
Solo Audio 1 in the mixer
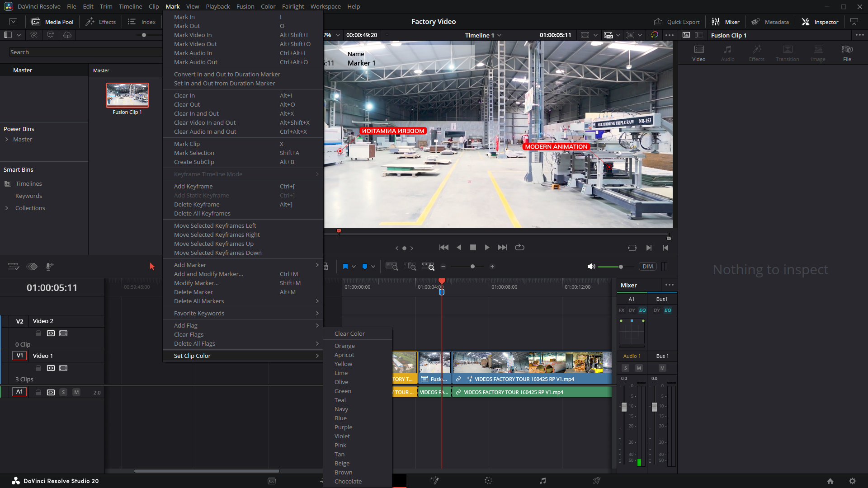pos(625,368)
